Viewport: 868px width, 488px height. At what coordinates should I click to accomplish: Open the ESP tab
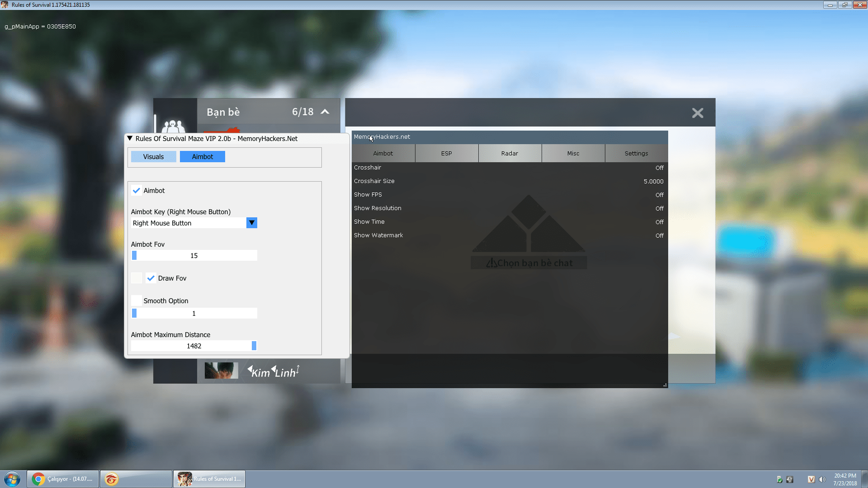[447, 153]
